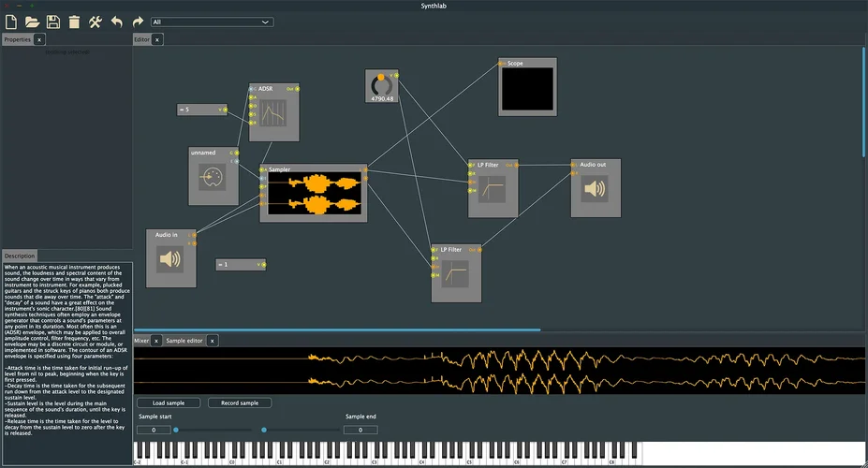This screenshot has width=868, height=468.
Task: Click the trash can delete icon
Action: click(74, 22)
